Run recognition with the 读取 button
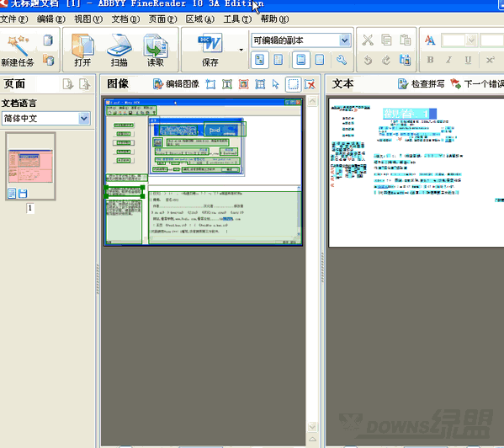 pos(156,51)
